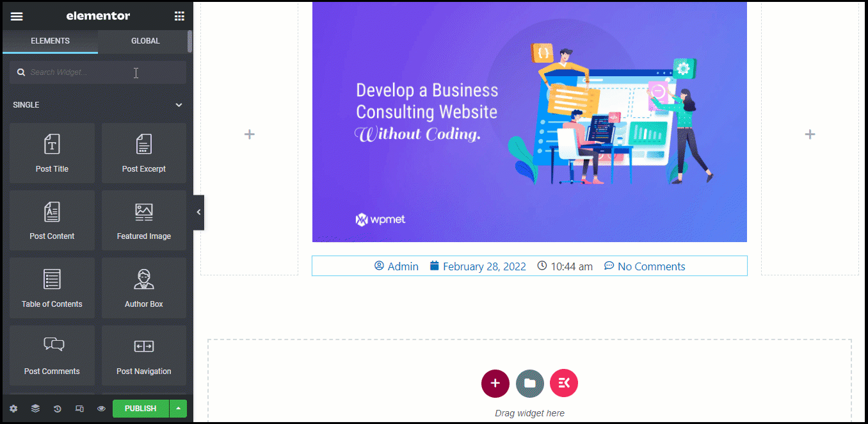868x424 pixels.
Task: Click the Search Widget input field
Action: (98, 72)
